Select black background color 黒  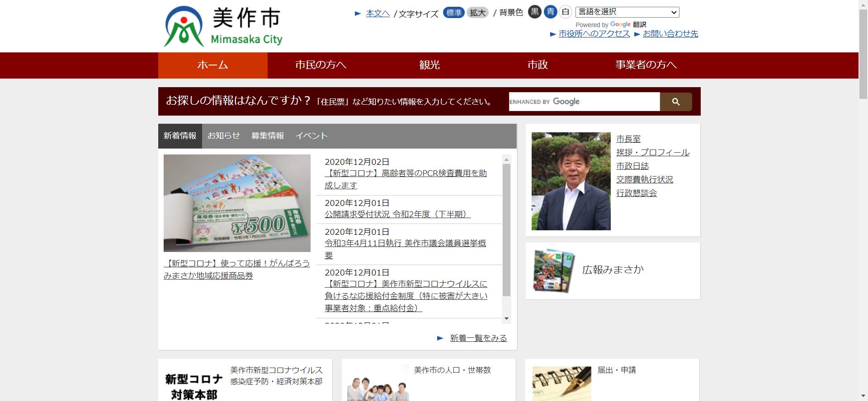point(534,12)
